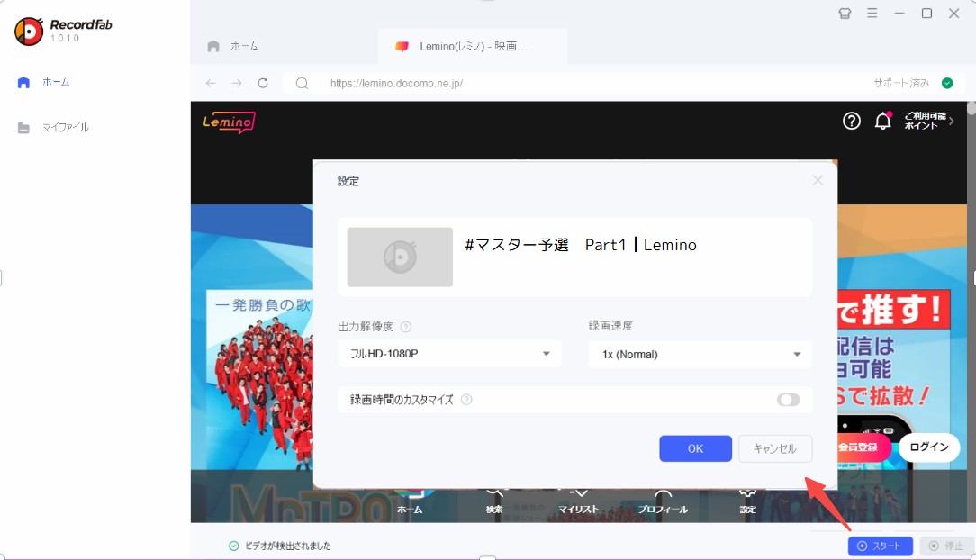The width and height of the screenshot is (976, 560).
Task: Click the RecordFab logo icon
Action: click(x=29, y=32)
